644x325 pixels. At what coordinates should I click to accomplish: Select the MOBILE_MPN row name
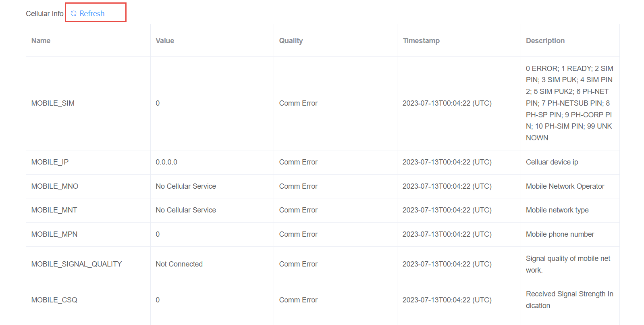[x=54, y=234]
